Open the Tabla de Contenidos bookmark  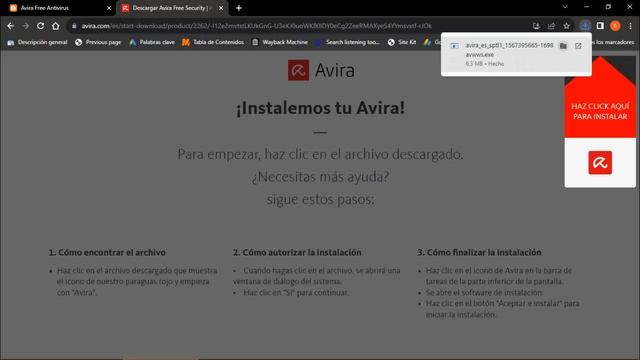pyautogui.click(x=213, y=42)
